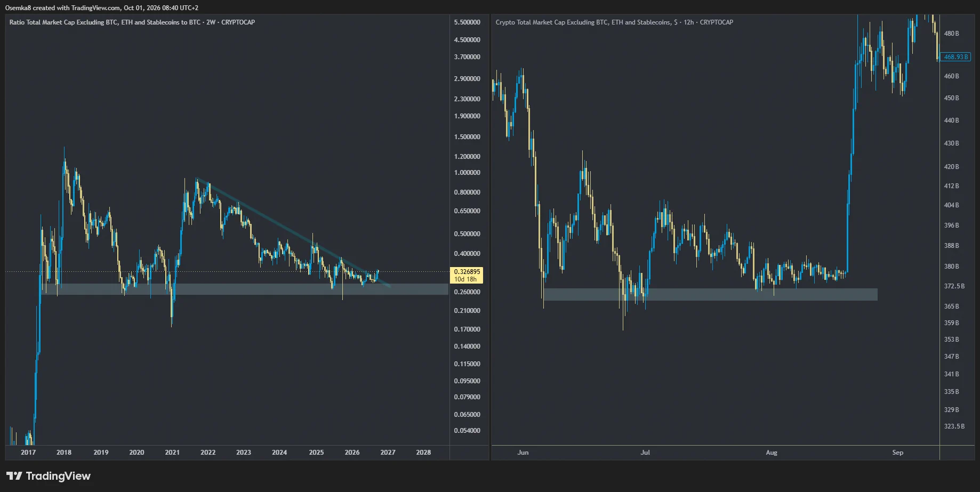Click the 0.326895 current price label
Viewport: 980px width, 492px height.
tap(467, 272)
